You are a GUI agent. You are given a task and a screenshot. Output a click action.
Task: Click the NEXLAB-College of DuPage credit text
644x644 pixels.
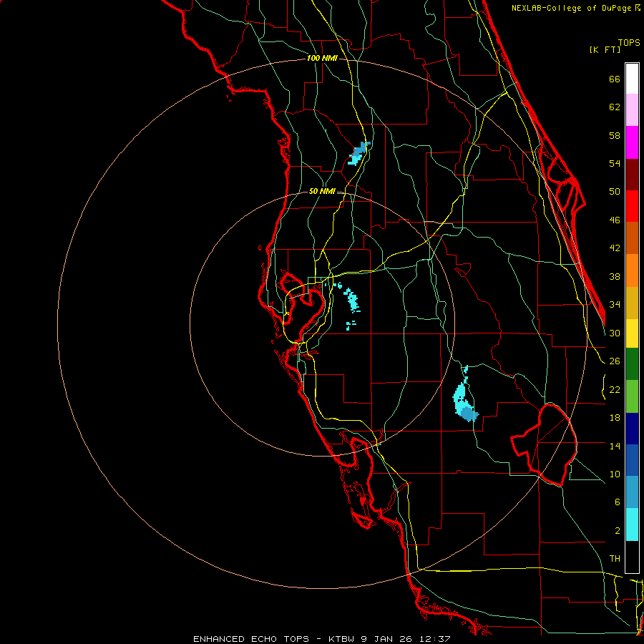tap(575, 8)
